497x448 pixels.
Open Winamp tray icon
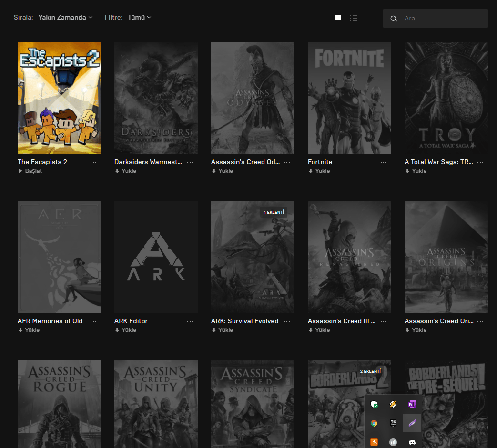(393, 404)
